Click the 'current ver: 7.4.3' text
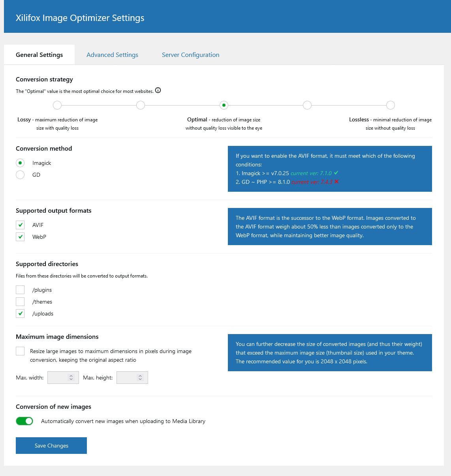The width and height of the screenshot is (451, 476). coord(312,182)
